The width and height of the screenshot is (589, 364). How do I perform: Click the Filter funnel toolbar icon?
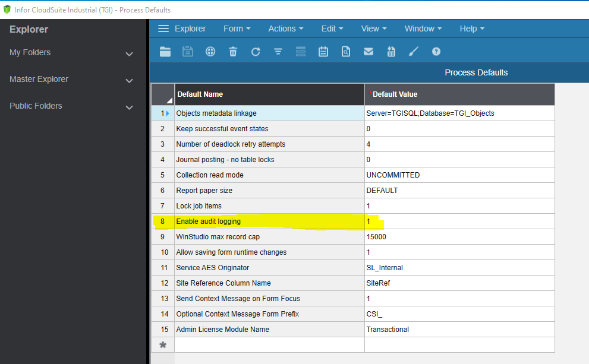click(278, 52)
